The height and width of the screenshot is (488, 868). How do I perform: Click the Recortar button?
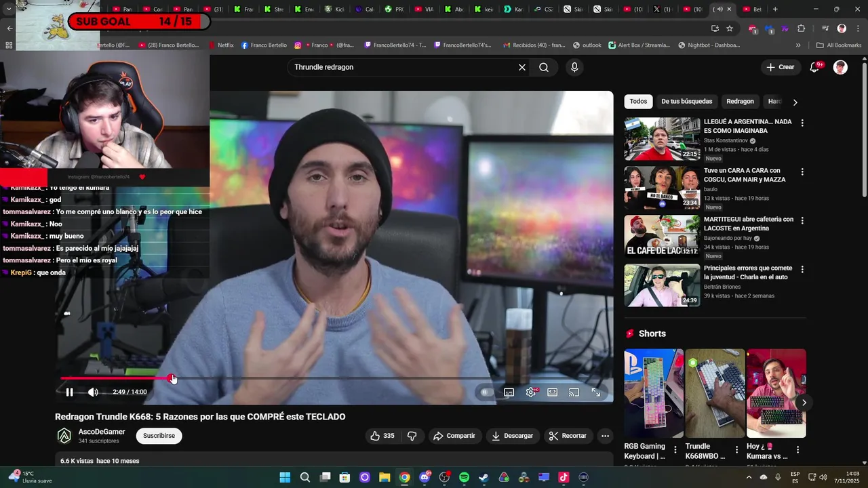[568, 436]
